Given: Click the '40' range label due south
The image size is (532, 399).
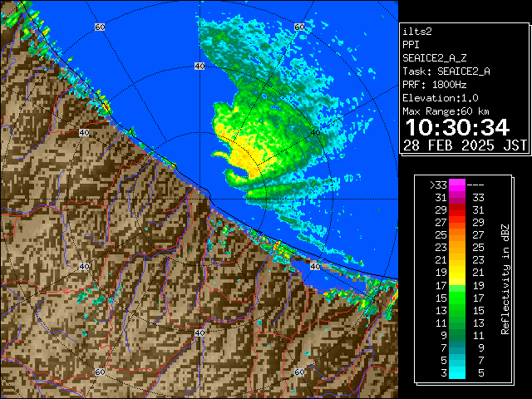Looking at the screenshot, I should pyautogui.click(x=199, y=332).
